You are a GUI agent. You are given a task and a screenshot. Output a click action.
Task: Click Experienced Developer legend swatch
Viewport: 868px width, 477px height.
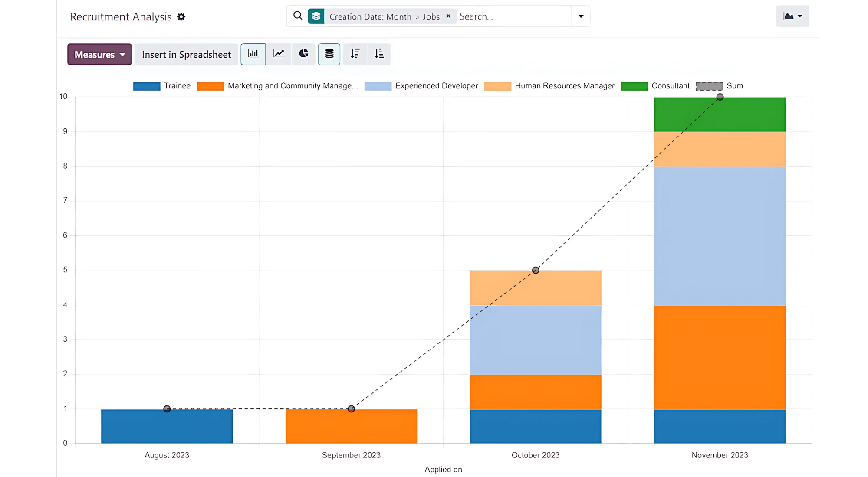[x=378, y=86]
